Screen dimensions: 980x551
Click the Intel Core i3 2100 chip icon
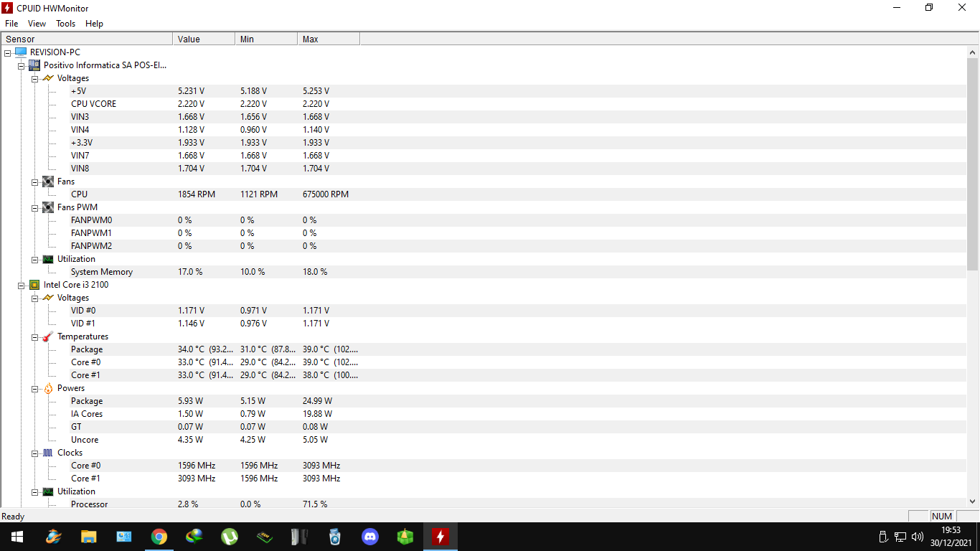(x=34, y=285)
